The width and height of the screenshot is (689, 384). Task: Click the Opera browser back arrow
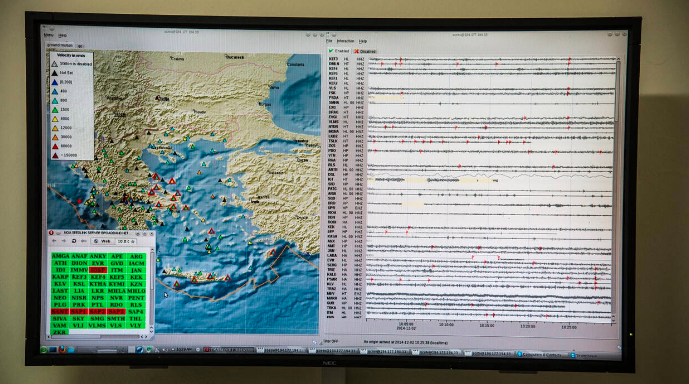click(x=54, y=241)
